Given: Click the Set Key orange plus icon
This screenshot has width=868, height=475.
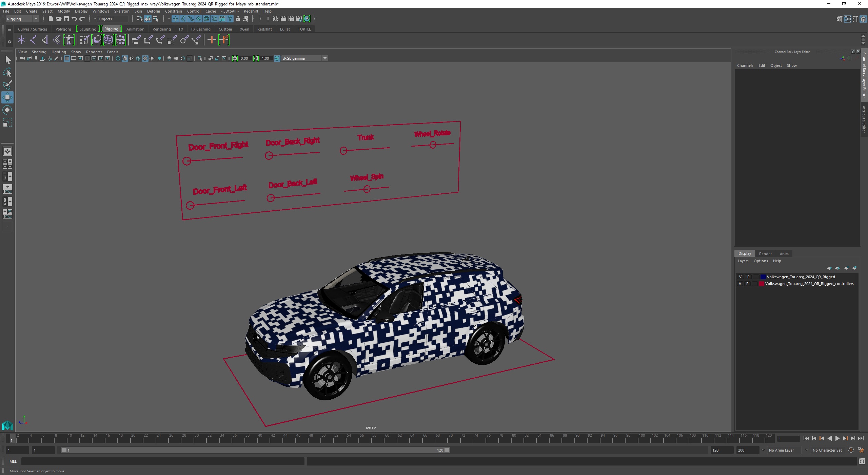Looking at the screenshot, I should [212, 40].
